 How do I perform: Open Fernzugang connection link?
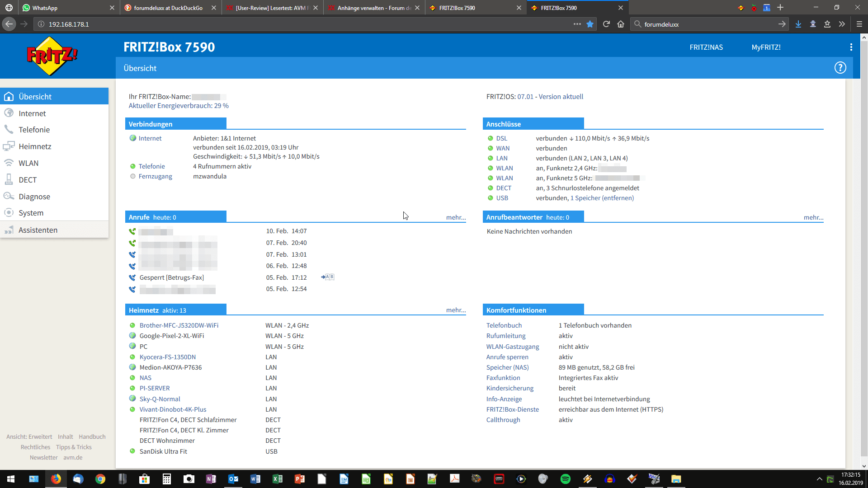[155, 176]
